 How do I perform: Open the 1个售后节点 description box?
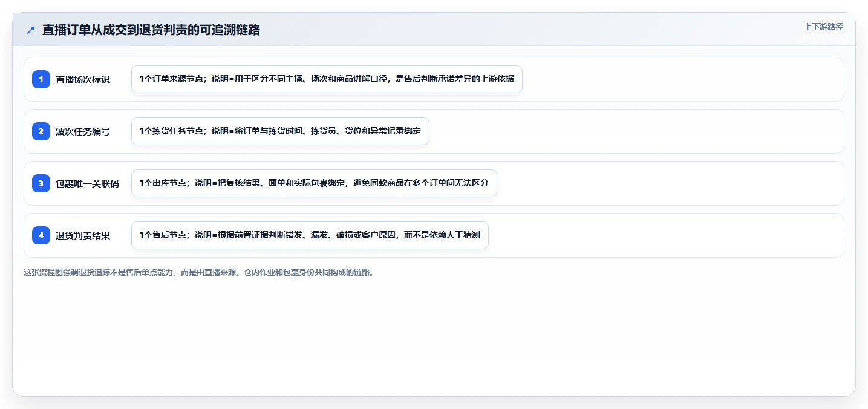(x=310, y=235)
